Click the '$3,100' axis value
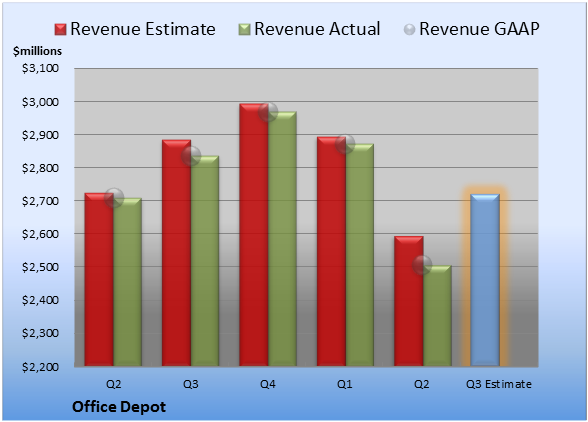This screenshot has height=422, width=588. click(40, 68)
